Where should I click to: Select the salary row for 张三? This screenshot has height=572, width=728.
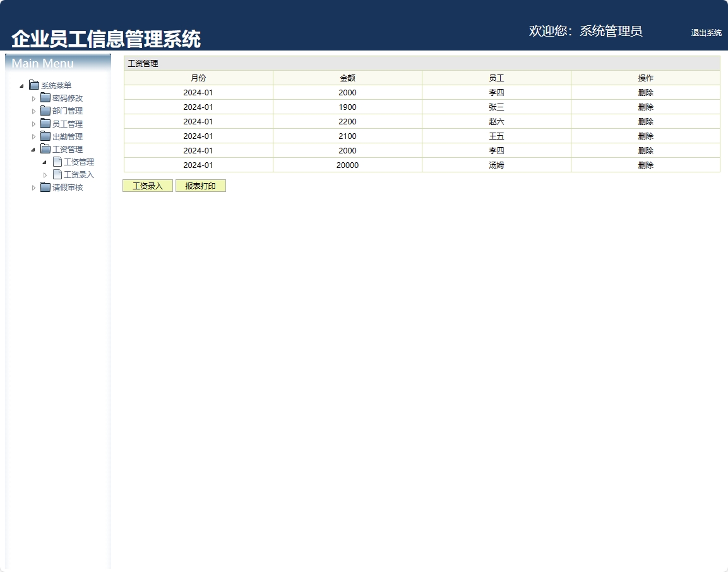pyautogui.click(x=347, y=107)
